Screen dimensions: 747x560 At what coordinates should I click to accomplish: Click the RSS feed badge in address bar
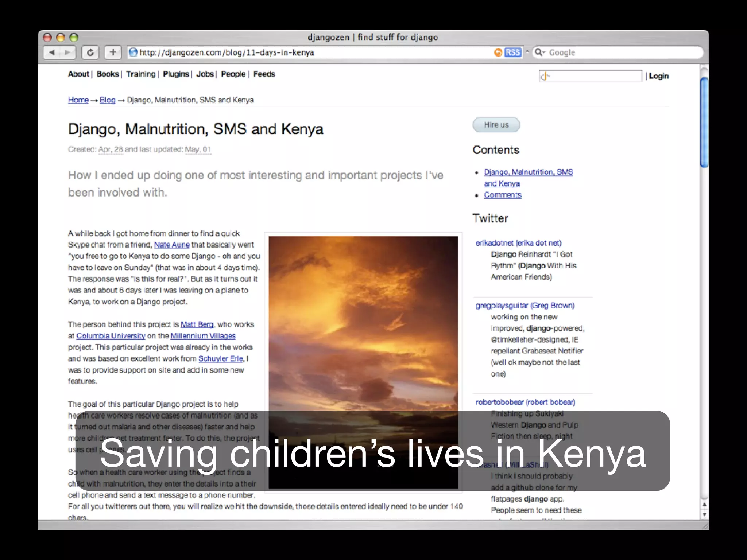point(512,52)
